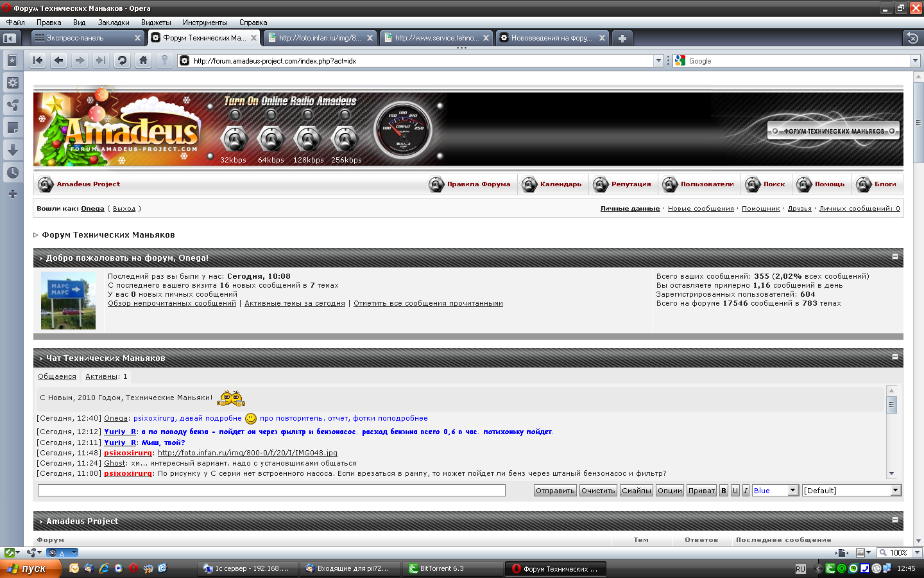Select the 128kbps radio stream knob
Screen dimensions: 924x578
308,138
